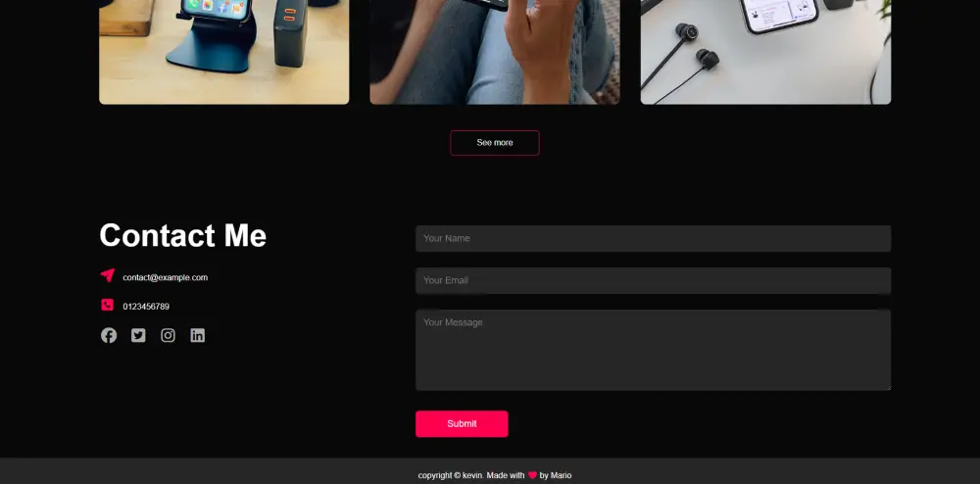Click inside the Your Message textarea

click(653, 351)
